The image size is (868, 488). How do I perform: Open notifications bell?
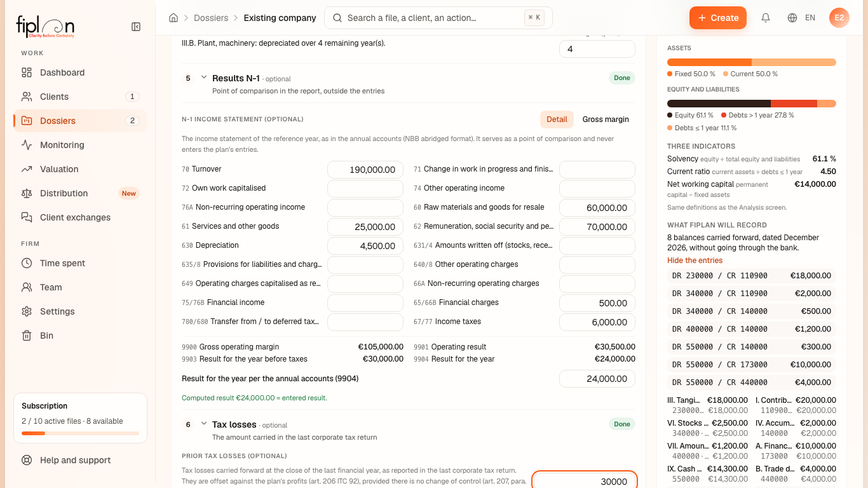click(766, 18)
